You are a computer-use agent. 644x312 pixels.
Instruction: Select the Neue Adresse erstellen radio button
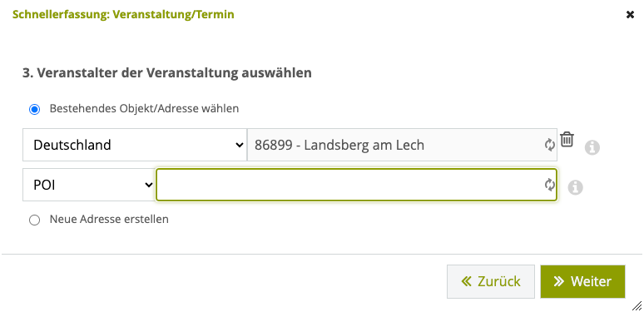coord(34,220)
